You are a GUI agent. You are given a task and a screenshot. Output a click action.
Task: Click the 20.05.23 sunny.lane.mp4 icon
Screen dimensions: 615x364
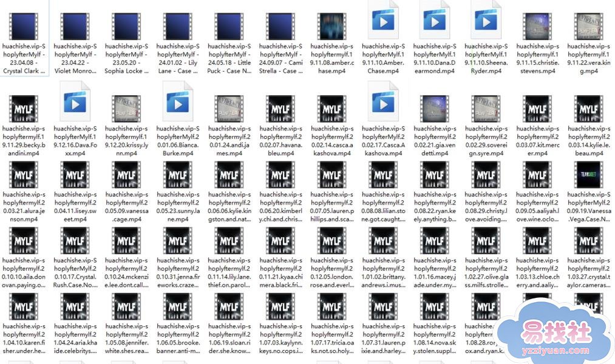click(x=178, y=174)
